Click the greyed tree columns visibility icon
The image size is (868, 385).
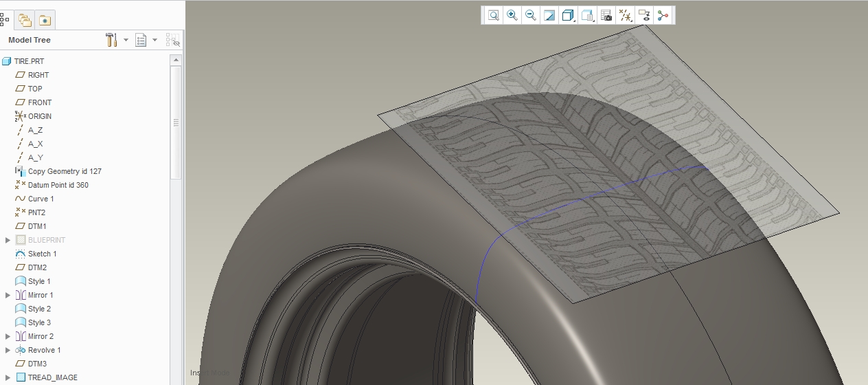coord(172,40)
